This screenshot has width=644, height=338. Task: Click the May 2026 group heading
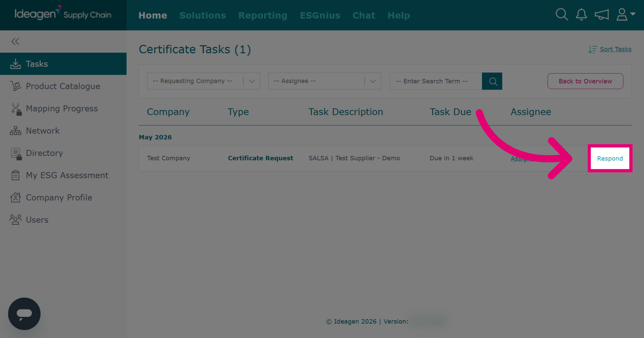point(155,137)
